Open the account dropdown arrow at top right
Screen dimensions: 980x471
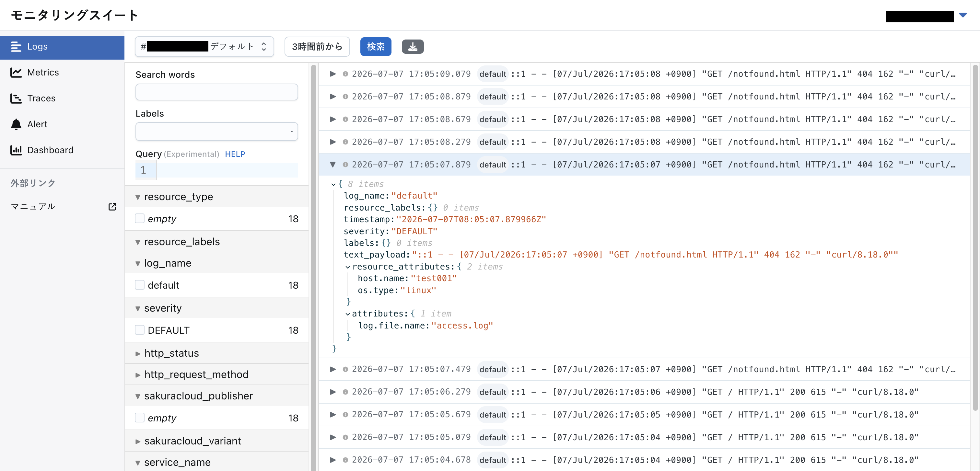963,15
